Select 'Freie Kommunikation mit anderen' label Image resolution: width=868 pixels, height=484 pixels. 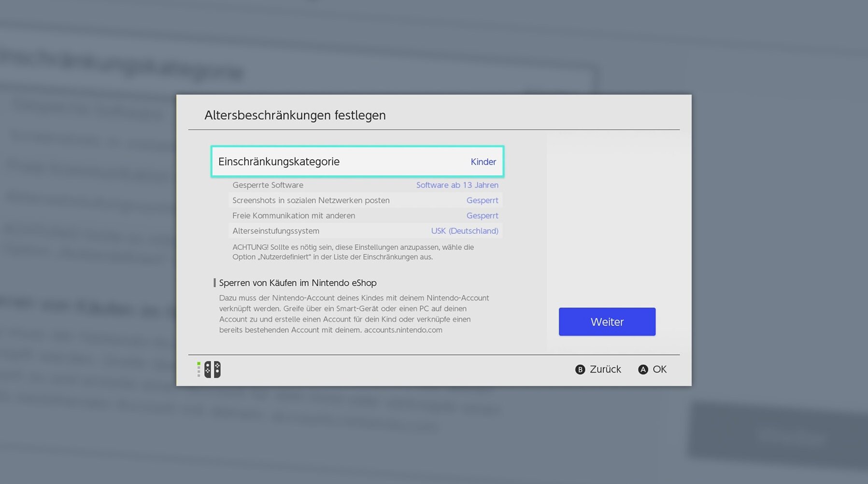point(293,216)
